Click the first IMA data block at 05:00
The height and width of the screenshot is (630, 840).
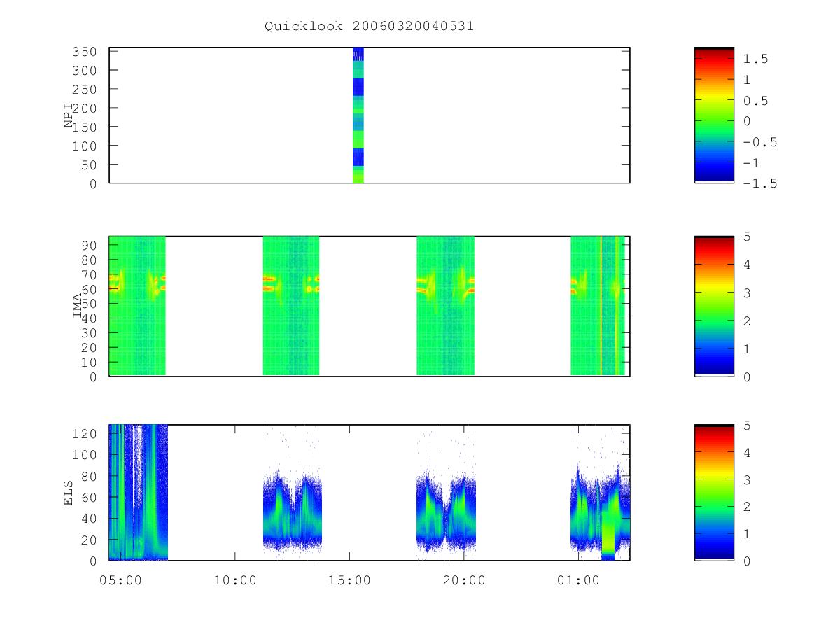(x=137, y=306)
